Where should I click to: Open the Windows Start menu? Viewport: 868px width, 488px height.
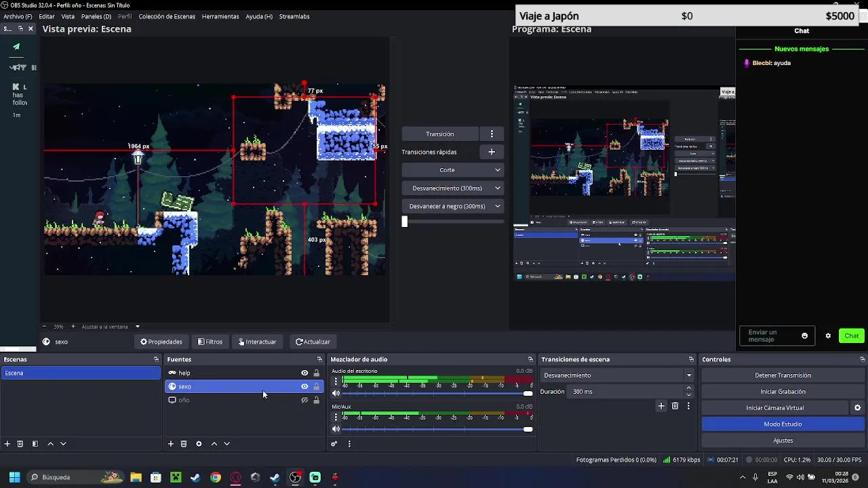(14, 477)
